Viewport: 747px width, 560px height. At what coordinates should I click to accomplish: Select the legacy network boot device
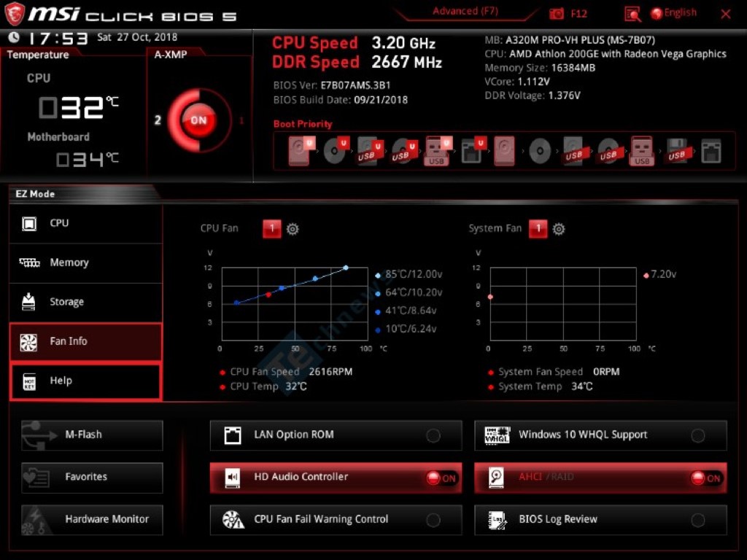pos(711,151)
